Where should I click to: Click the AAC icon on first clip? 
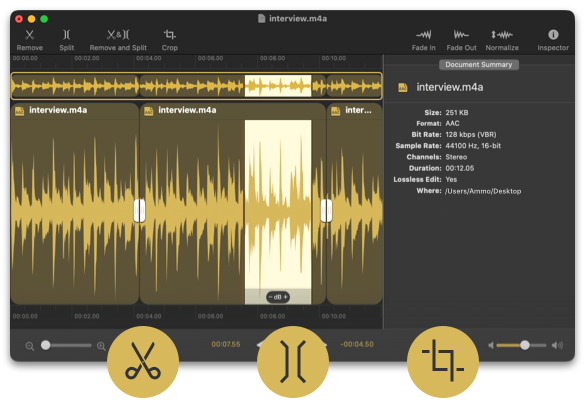(19, 111)
